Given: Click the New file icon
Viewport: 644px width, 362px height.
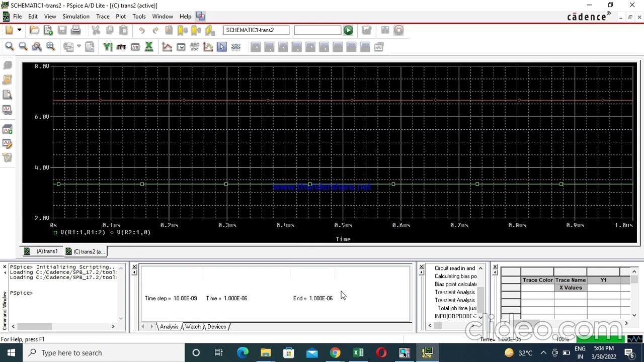Looking at the screenshot, I should point(9,30).
